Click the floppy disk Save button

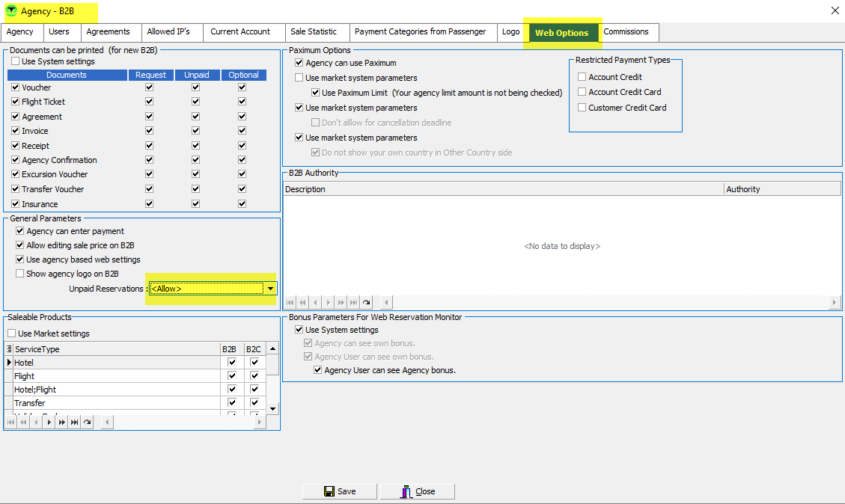(x=340, y=491)
